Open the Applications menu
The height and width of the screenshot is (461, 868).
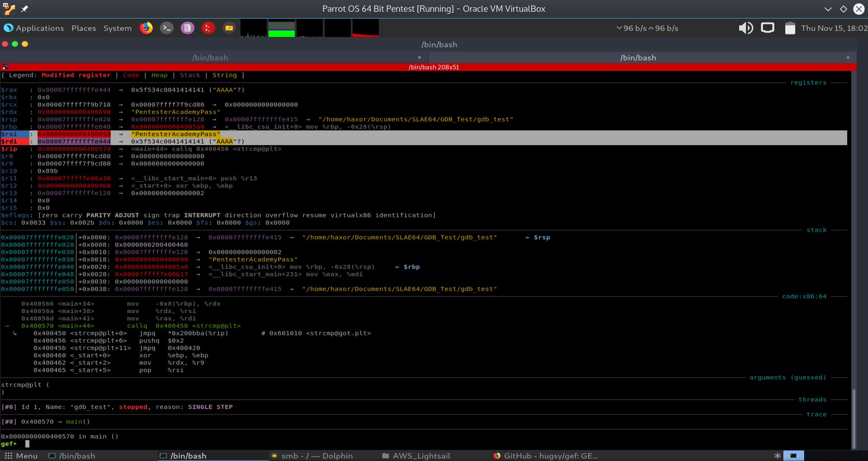click(x=34, y=28)
